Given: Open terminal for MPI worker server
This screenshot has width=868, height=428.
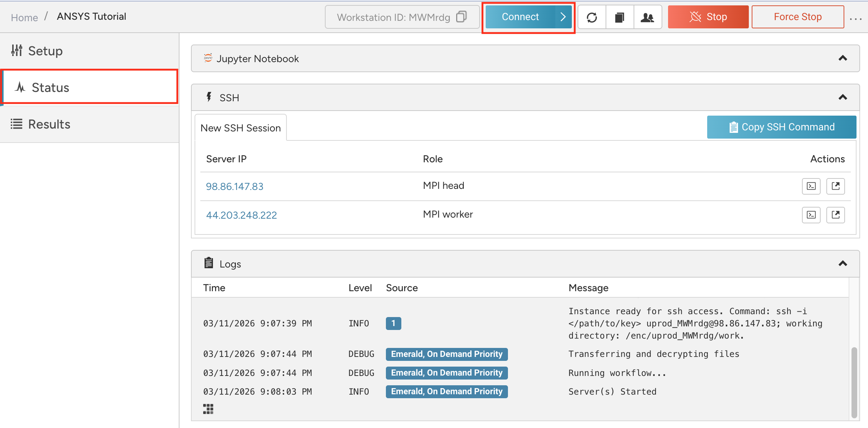Looking at the screenshot, I should click(811, 215).
